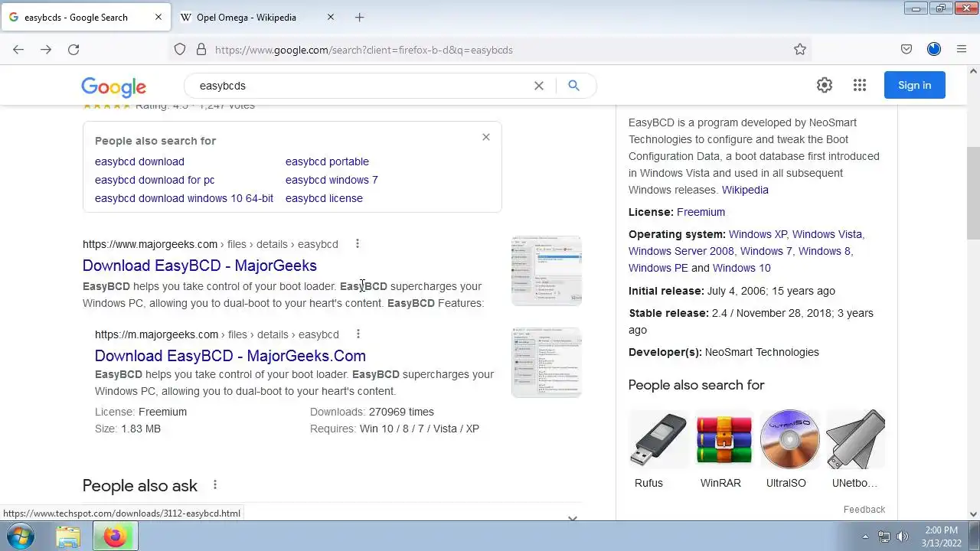Go to Google homepage via logo
This screenshot has height=551, width=980.
point(113,86)
